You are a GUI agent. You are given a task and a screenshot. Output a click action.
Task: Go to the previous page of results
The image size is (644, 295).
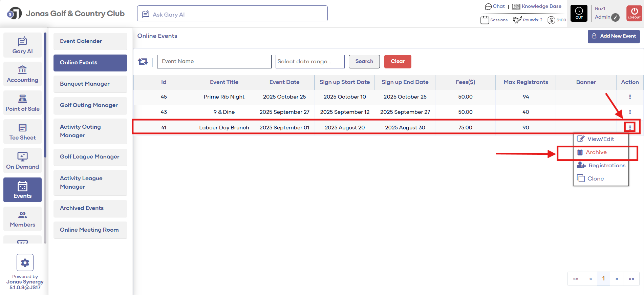(x=591, y=279)
